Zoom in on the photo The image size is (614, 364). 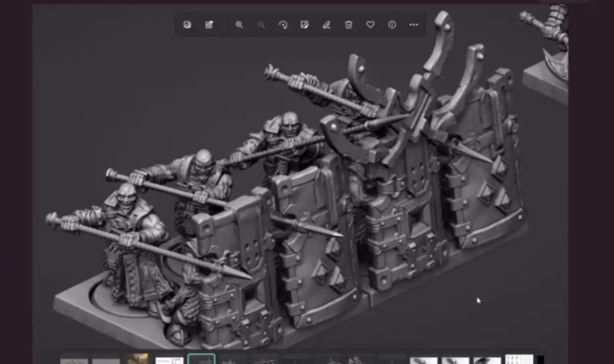(239, 25)
